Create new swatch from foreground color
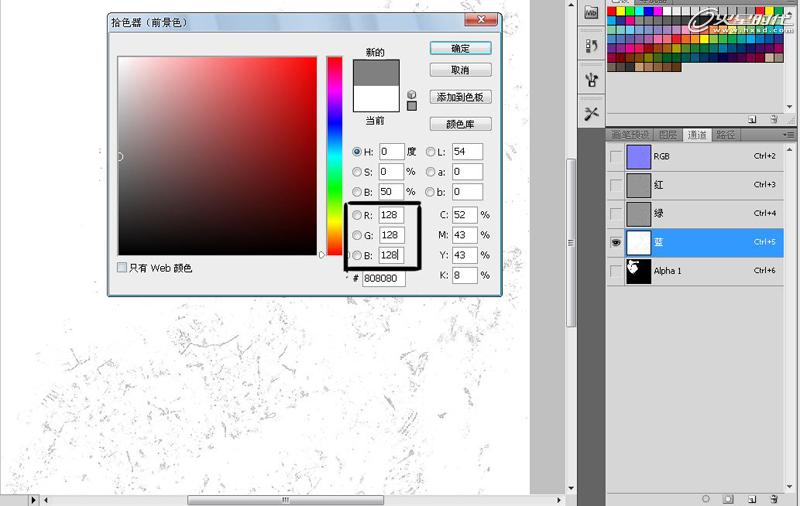Viewport: 800px width, 506px height. click(752, 119)
